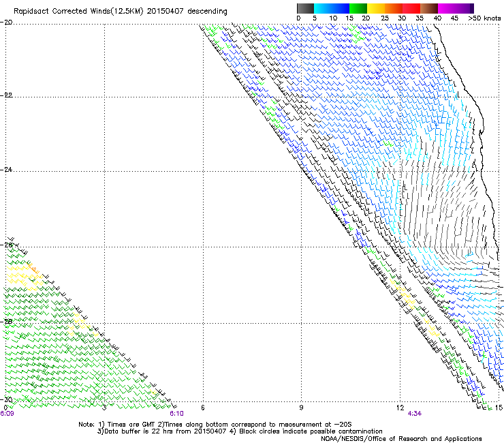Screen dimensions: 504x443
Task: Click the '-22' latitude axis label
Action: (x=6, y=95)
